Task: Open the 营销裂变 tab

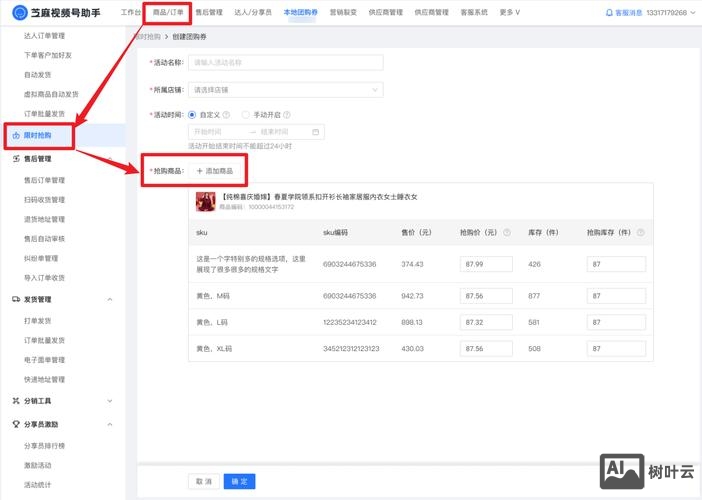Action: [343, 13]
